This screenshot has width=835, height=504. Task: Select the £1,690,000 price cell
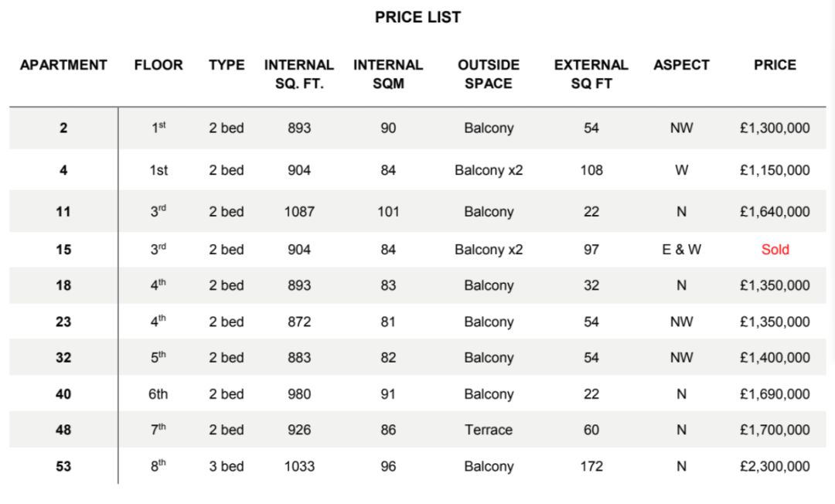(775, 393)
